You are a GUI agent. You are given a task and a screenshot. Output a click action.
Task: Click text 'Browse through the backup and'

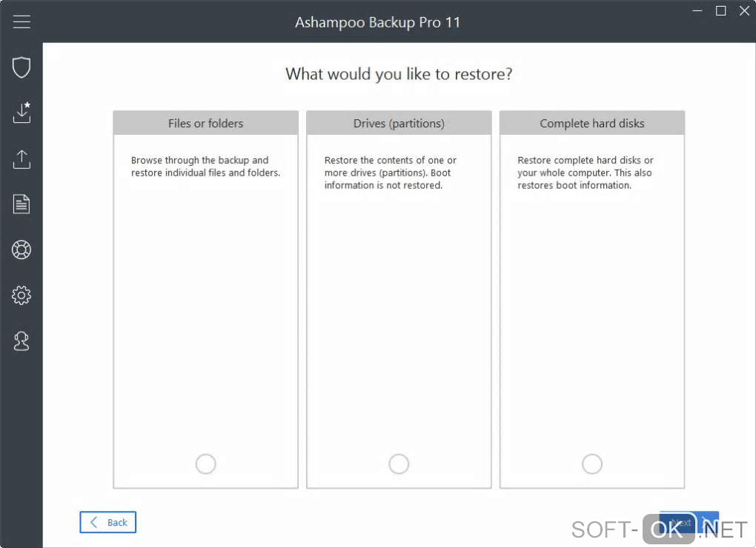click(x=199, y=161)
